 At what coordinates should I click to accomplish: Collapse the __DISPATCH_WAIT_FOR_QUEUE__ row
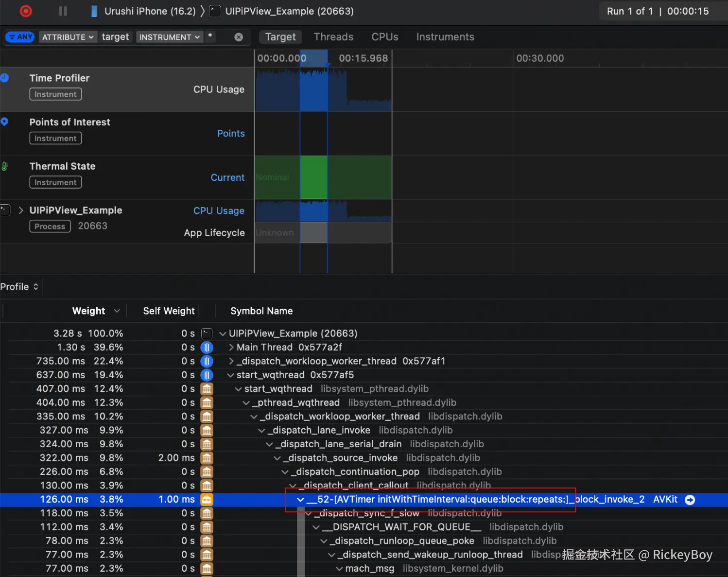click(316, 527)
